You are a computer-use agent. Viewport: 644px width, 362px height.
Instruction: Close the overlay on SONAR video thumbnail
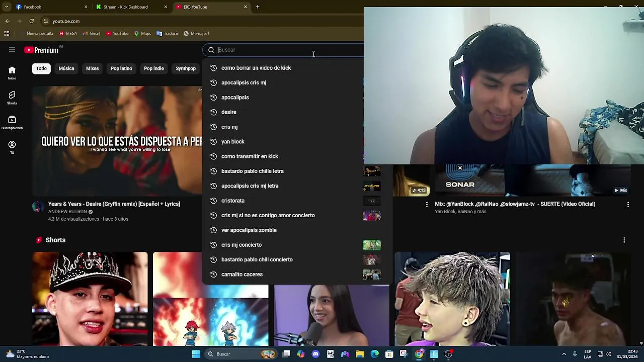point(460,168)
